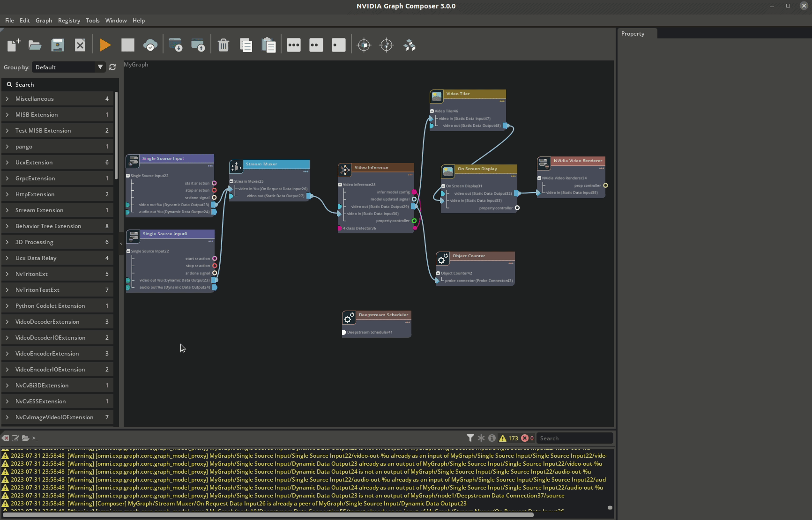The width and height of the screenshot is (812, 520).
Task: Click the crosshair-with-cube focus toolbar icon
Action: point(364,45)
